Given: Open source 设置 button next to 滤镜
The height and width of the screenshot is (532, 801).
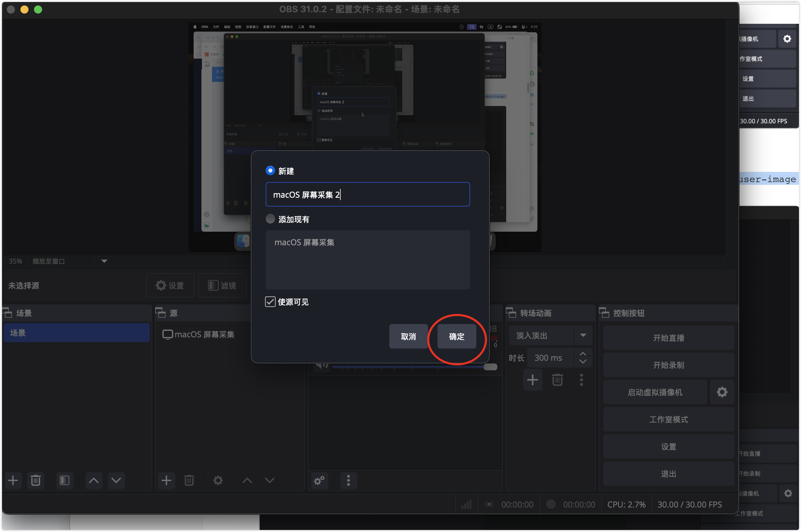Looking at the screenshot, I should (170, 285).
